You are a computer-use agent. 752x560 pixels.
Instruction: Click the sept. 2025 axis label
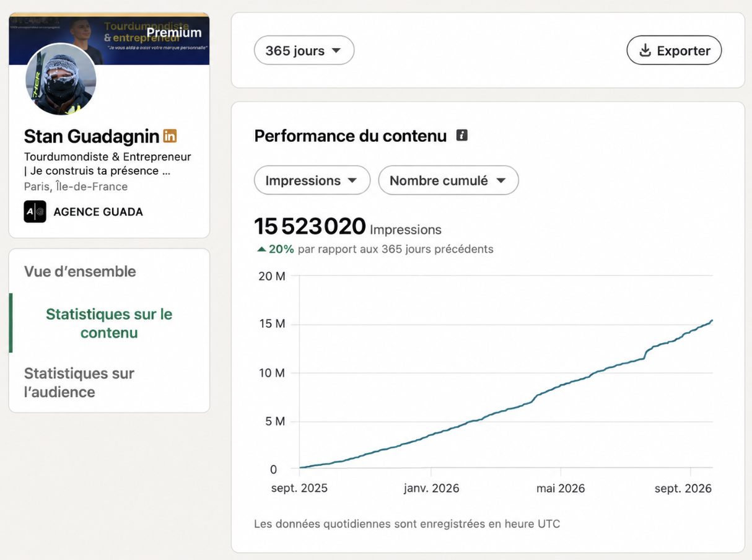click(x=299, y=488)
